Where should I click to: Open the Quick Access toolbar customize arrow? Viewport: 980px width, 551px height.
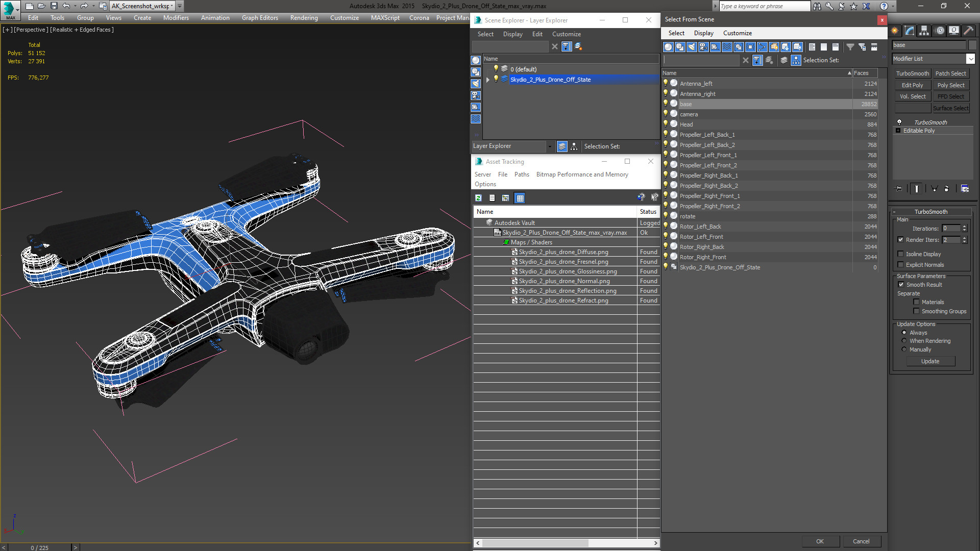(x=180, y=6)
